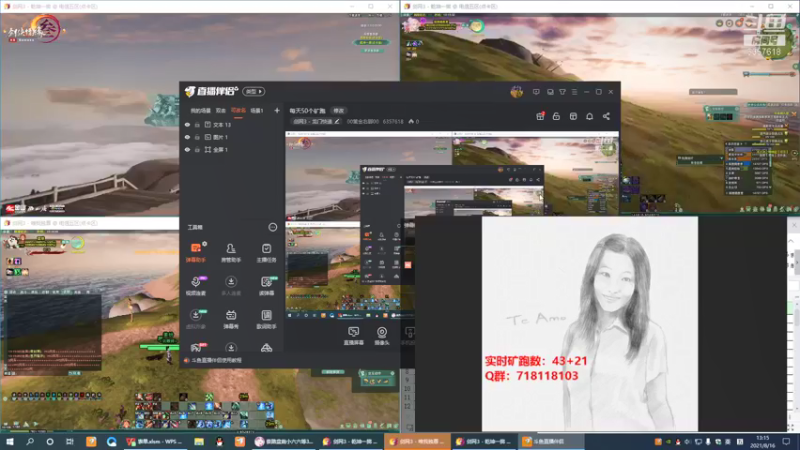This screenshot has height=450, width=800.
Task: Click the store icon beside the bell
Action: [573, 116]
